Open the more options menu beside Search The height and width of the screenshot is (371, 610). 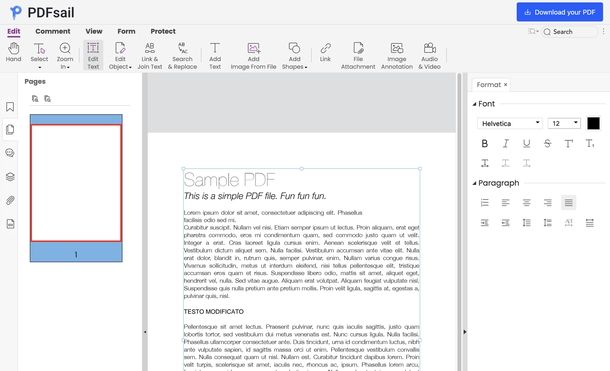click(603, 32)
